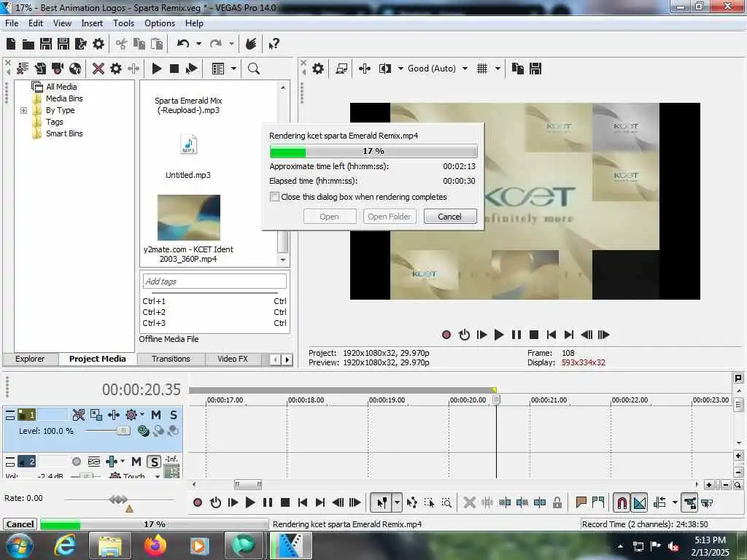Switch to the Video FX tab
747x560 pixels.
233,359
